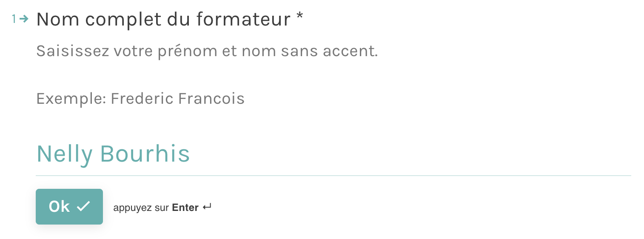Click the question number 1
The image size is (644, 239).
(x=14, y=19)
